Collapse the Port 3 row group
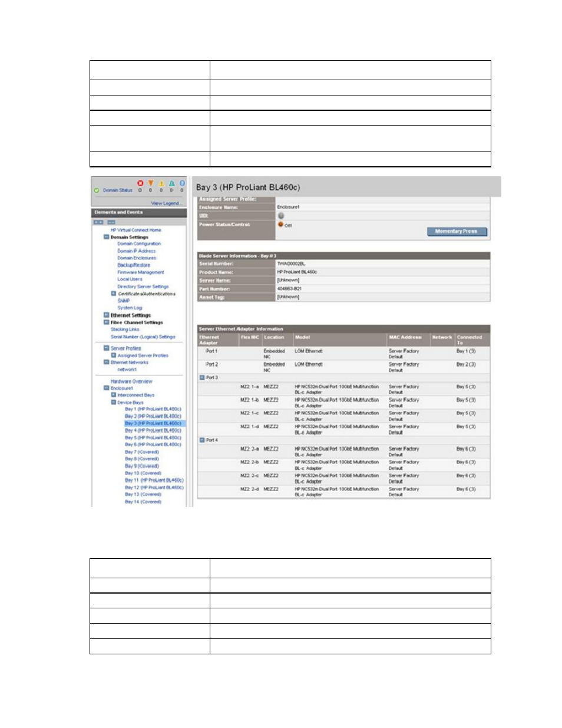The image size is (562, 728). point(202,377)
